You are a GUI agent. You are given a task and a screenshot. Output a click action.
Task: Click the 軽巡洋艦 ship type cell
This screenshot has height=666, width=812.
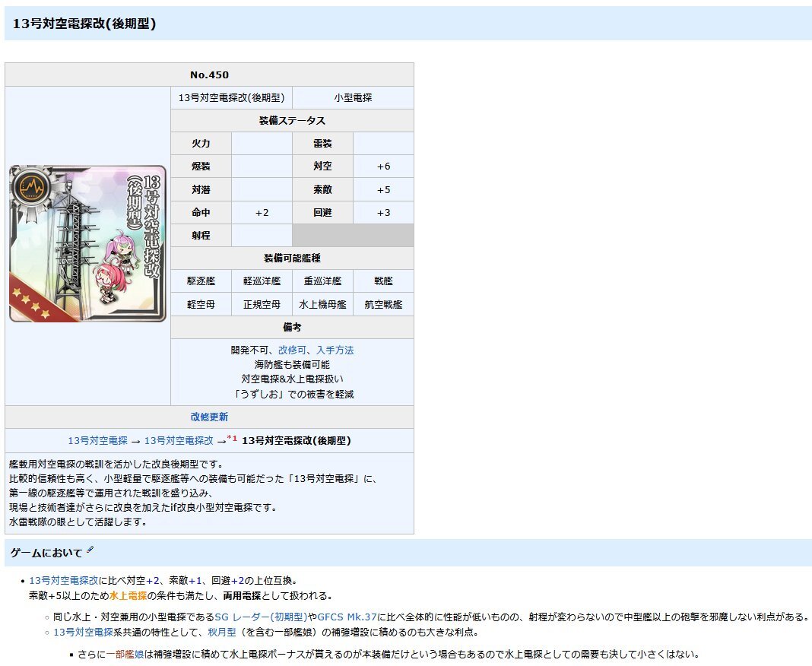(x=262, y=281)
